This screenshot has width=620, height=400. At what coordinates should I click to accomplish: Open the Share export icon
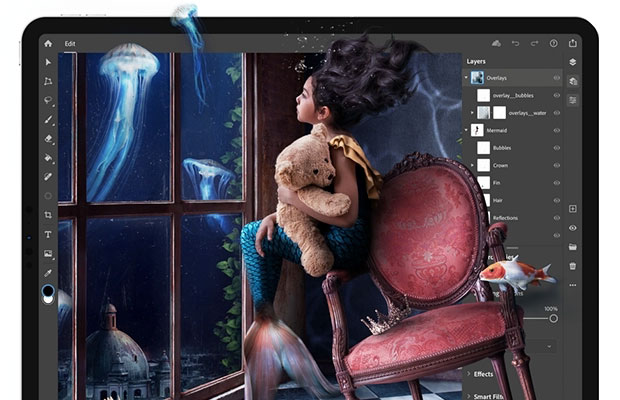(573, 44)
